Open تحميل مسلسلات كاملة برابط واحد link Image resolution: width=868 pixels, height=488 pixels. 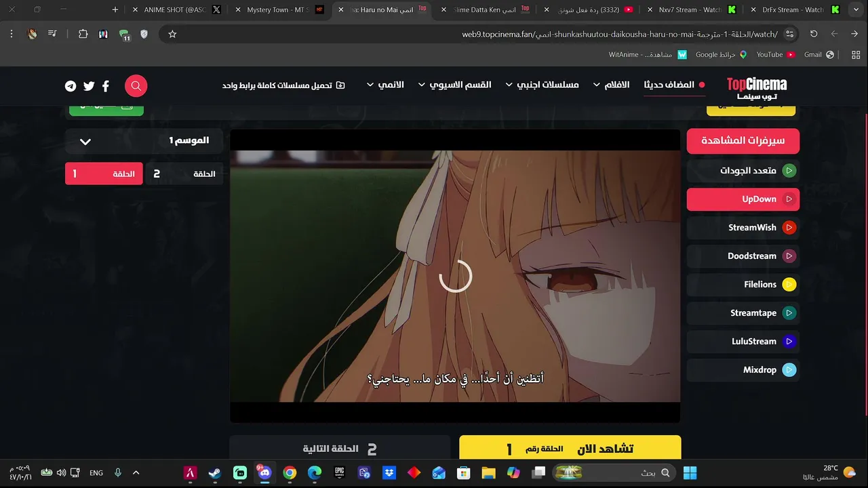(x=283, y=85)
